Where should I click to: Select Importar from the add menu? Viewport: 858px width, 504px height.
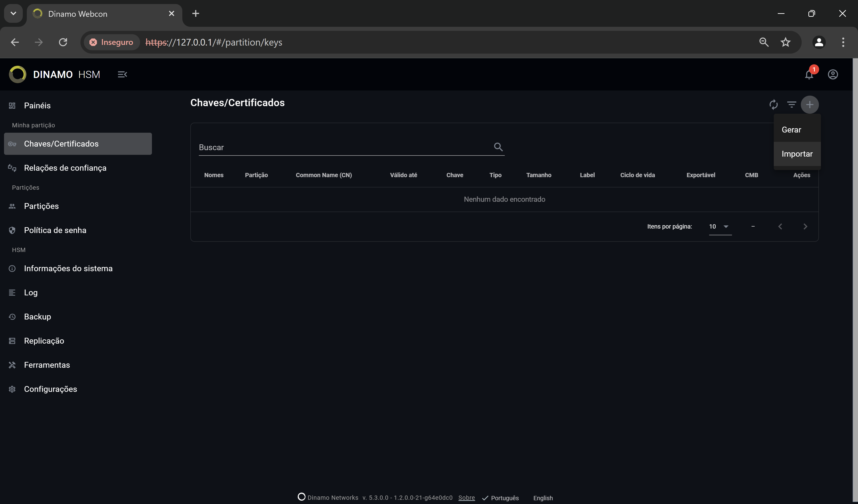click(797, 154)
